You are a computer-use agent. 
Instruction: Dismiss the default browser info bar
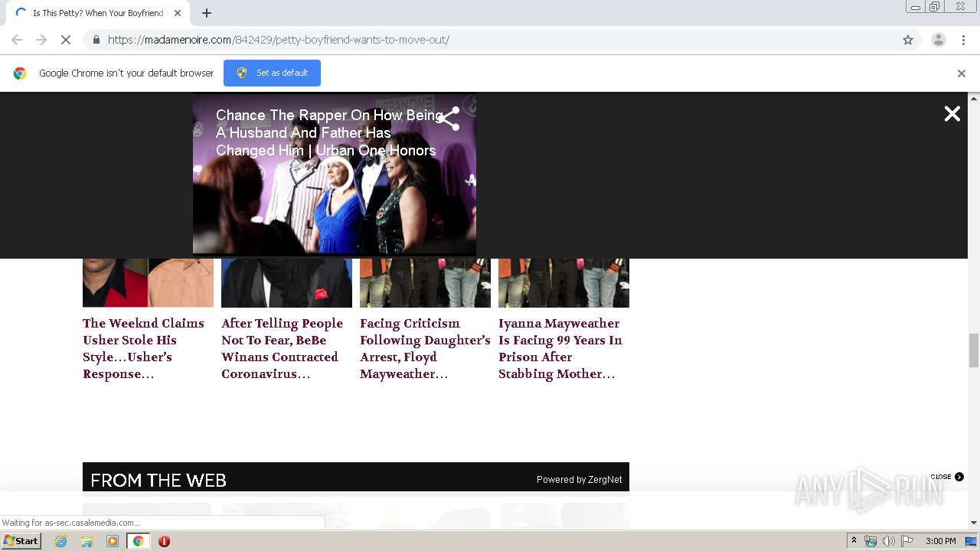pos(962,73)
